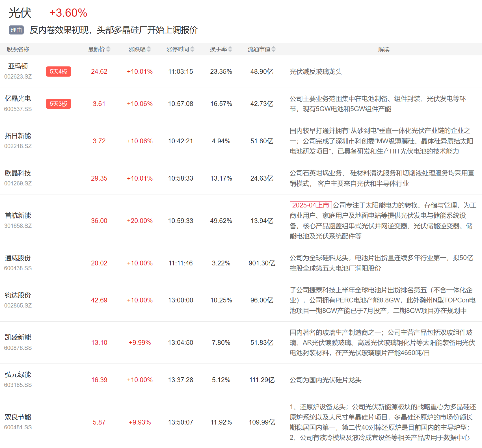Sort by 涨跌幅 column arrows
The height and width of the screenshot is (448, 482).
coord(149,49)
